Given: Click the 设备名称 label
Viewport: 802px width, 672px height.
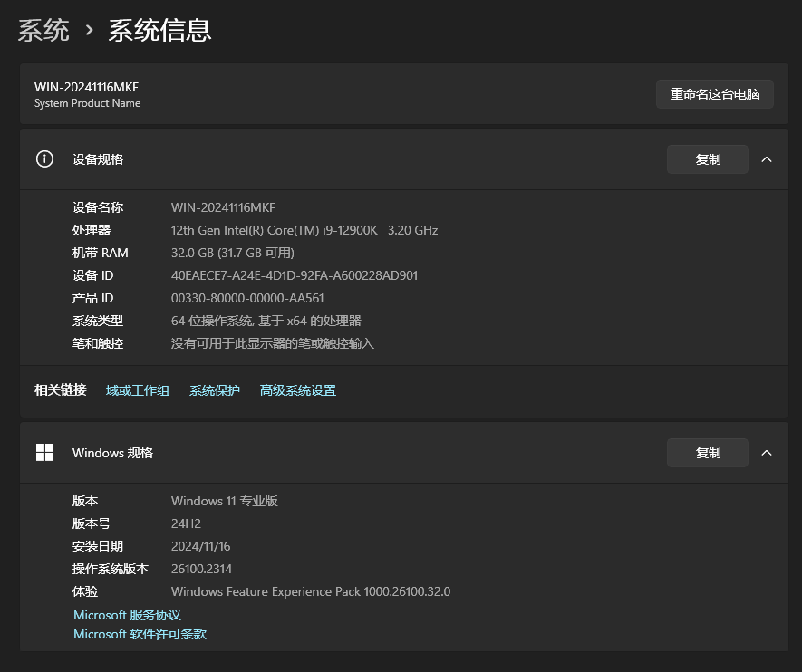Looking at the screenshot, I should point(98,207).
